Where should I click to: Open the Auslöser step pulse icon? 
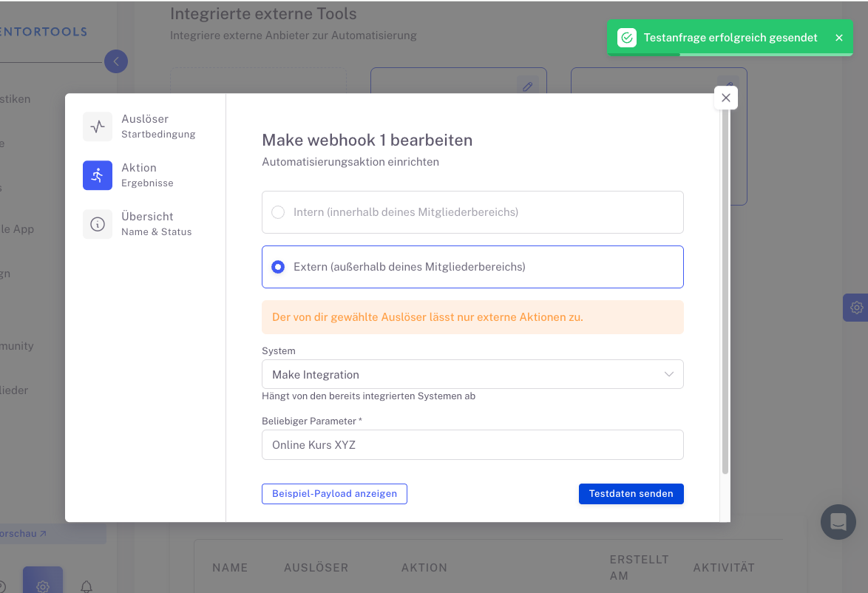click(98, 126)
